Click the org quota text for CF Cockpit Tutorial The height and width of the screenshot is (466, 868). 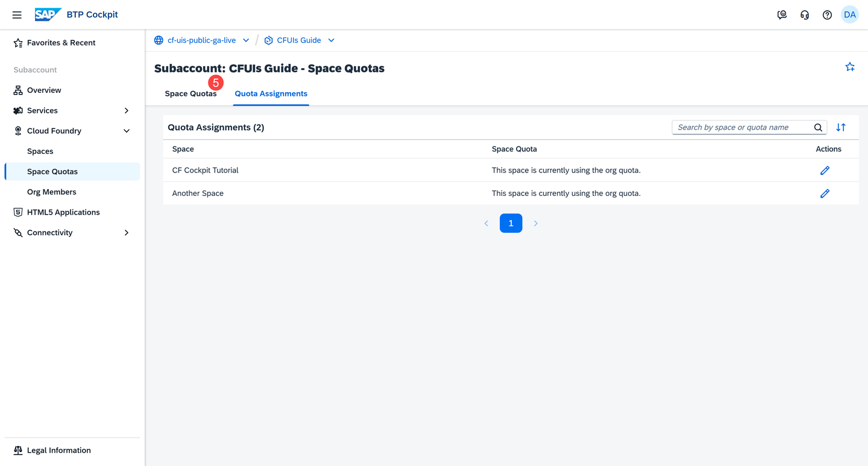click(566, 171)
